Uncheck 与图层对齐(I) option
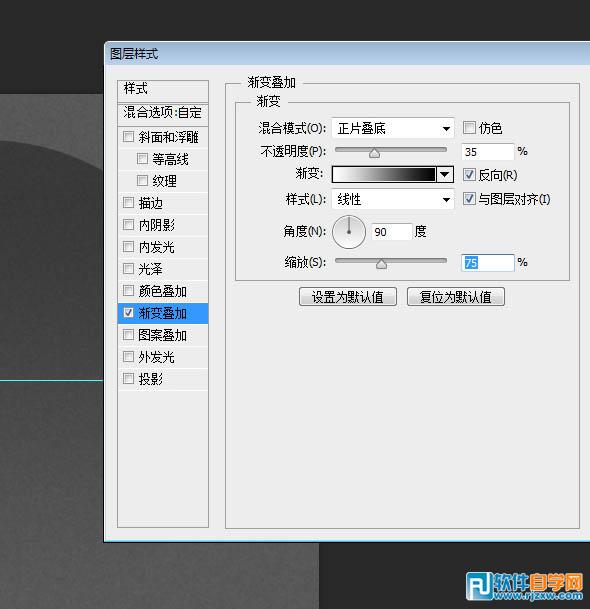The width and height of the screenshot is (590, 609). (469, 199)
